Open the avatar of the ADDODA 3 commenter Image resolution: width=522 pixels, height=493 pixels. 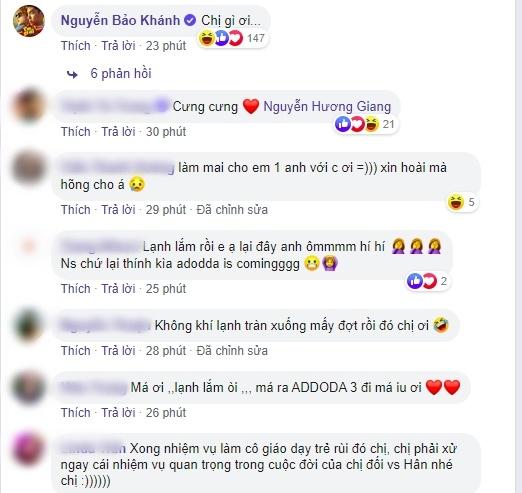tap(29, 388)
